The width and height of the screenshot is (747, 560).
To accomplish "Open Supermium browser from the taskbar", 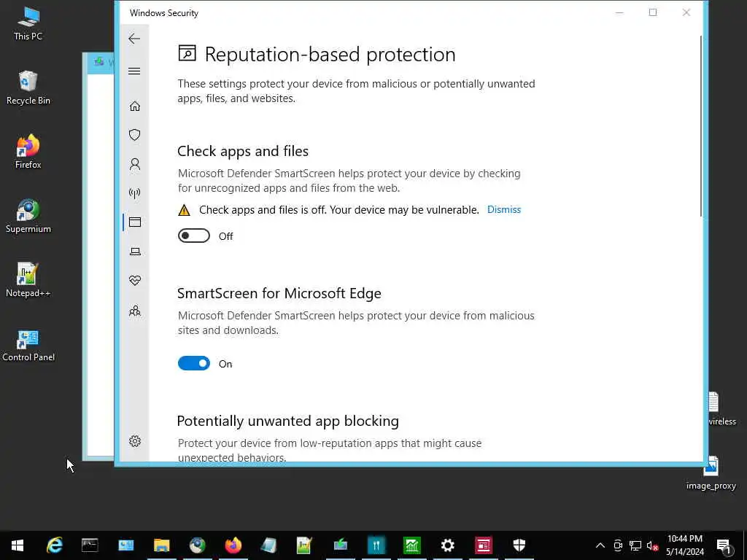I will click(x=197, y=545).
